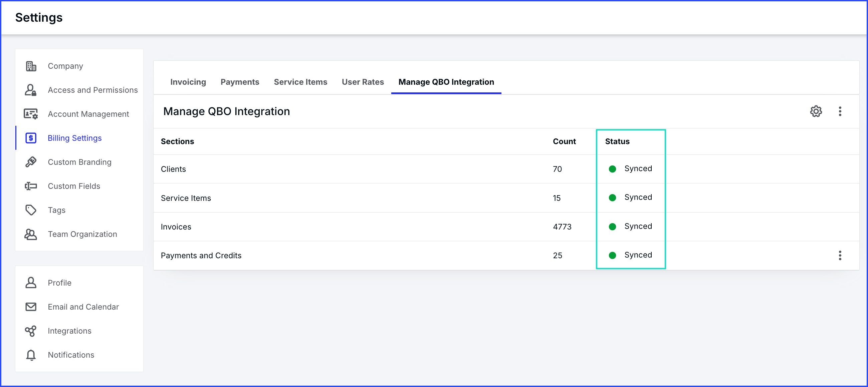Switch to the User Rates tab
The height and width of the screenshot is (387, 868).
pyautogui.click(x=363, y=82)
